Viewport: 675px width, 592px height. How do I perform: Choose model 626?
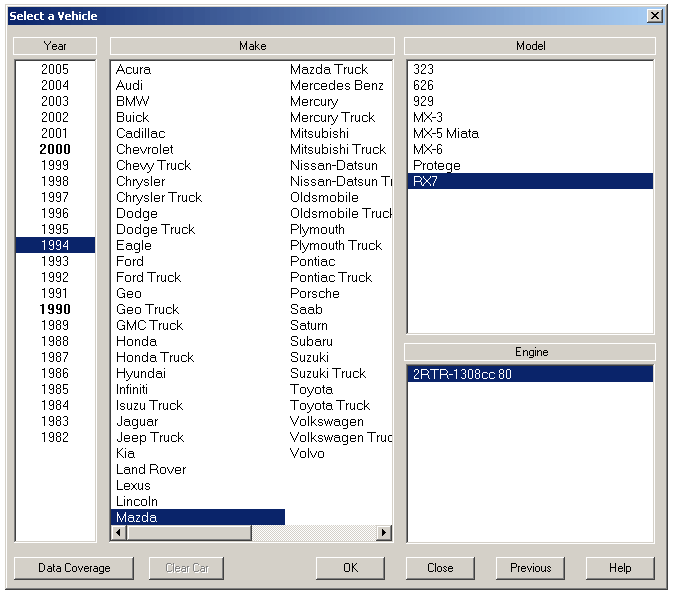point(530,85)
